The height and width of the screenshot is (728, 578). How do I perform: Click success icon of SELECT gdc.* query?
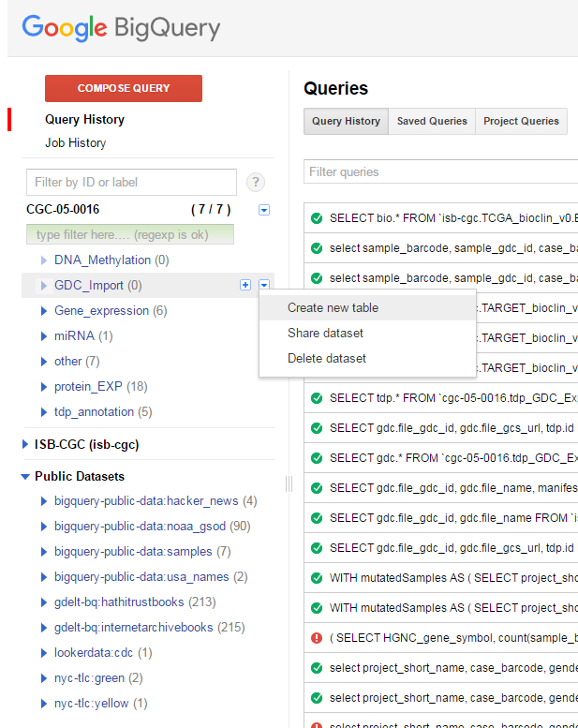[x=317, y=458]
